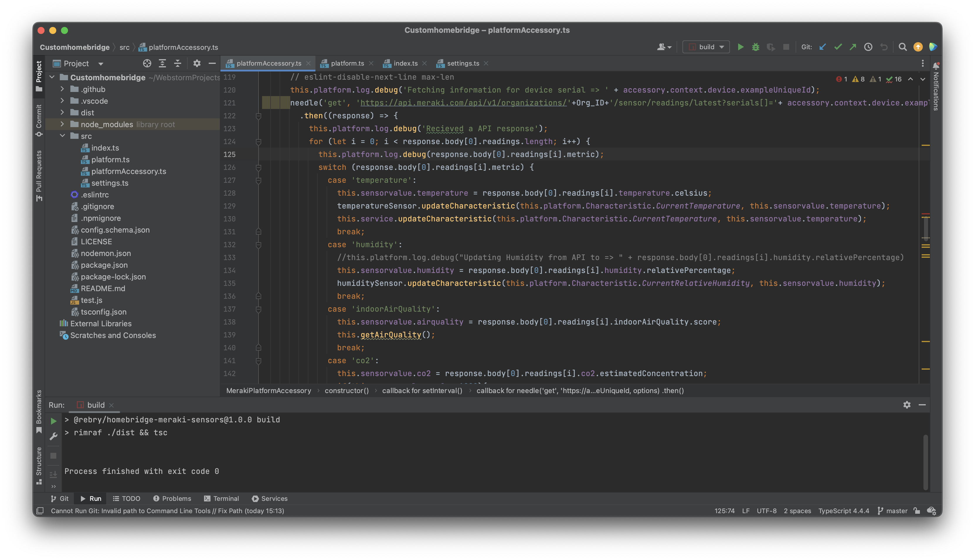Image resolution: width=975 pixels, height=560 pixels.
Task: Collapse the src folder
Action: click(62, 136)
